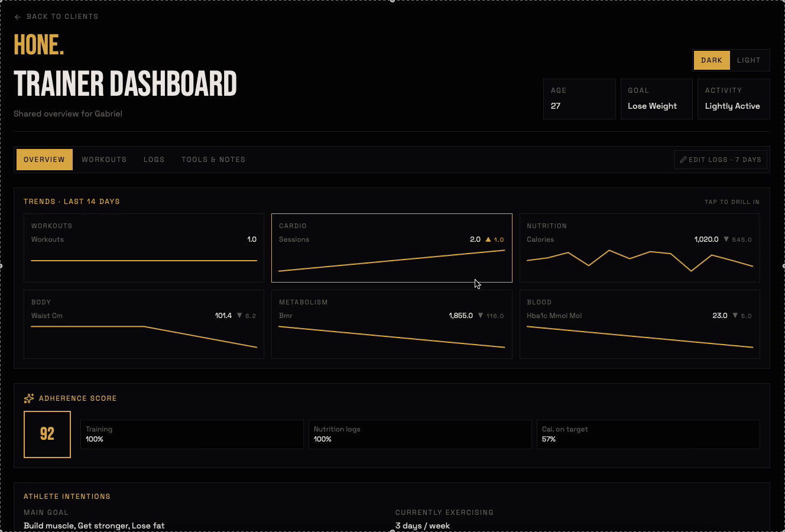Screen dimensions: 785x532
Task: Click the adherence score 92 box
Action: [47, 434]
